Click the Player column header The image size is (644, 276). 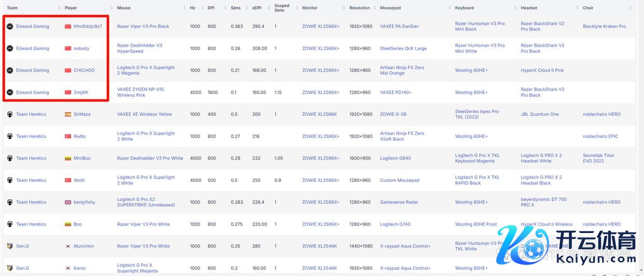[x=71, y=8]
